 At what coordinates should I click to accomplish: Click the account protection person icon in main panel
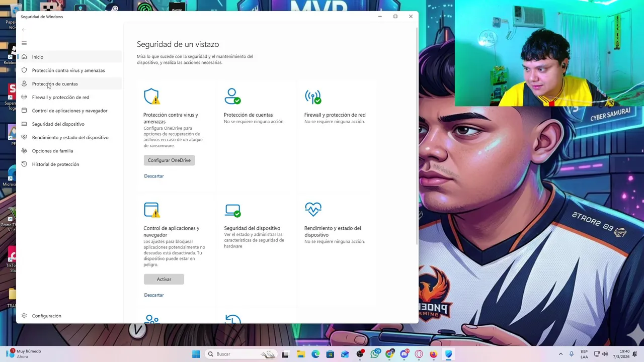click(x=232, y=97)
